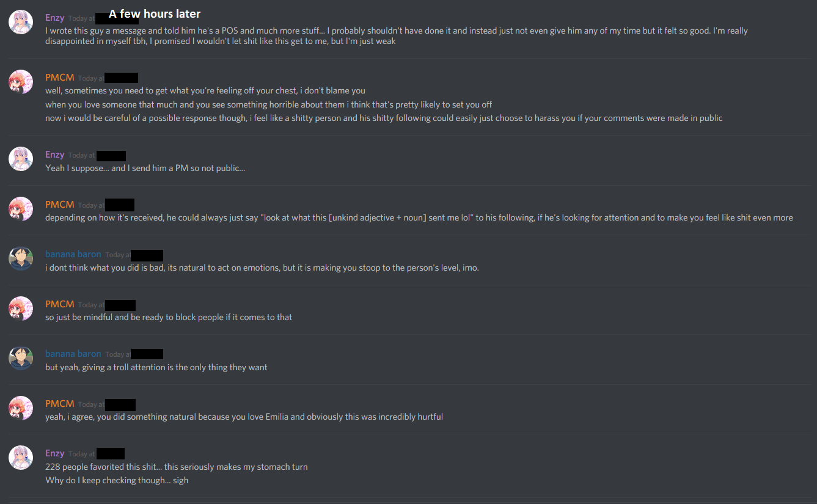This screenshot has width=817, height=504.
Task: Open Enzy's username on the first message
Action: click(x=54, y=18)
